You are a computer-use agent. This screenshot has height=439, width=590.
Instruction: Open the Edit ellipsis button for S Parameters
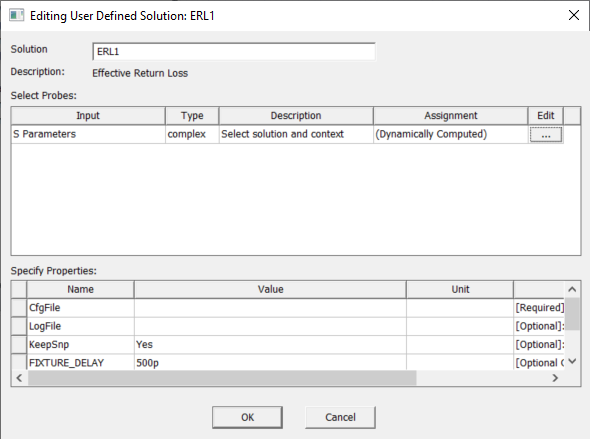pos(546,135)
